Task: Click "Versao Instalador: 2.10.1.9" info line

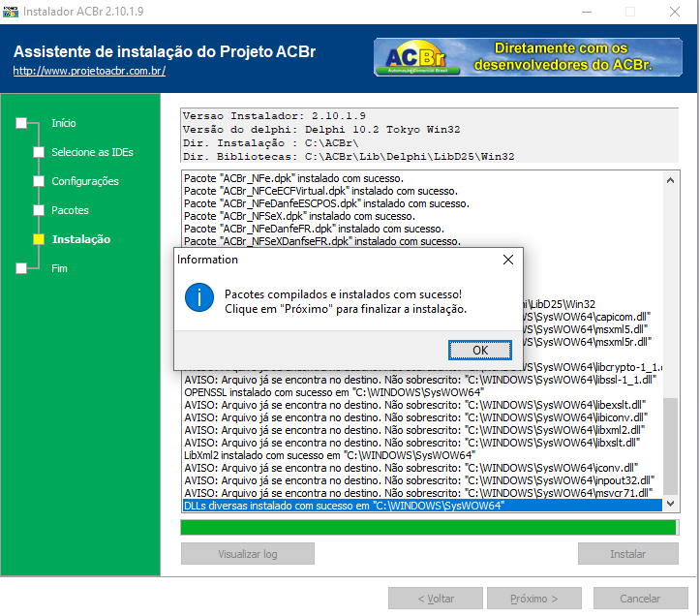Action: 274,116
